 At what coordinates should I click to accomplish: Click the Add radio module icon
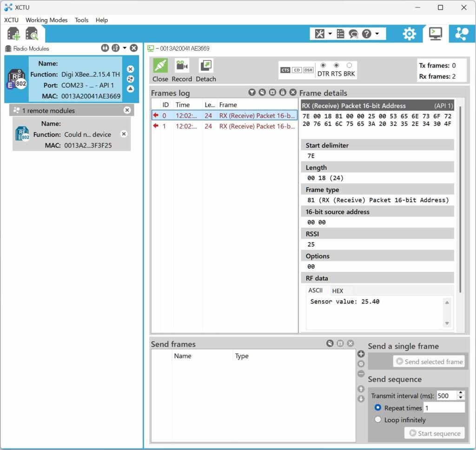click(13, 34)
